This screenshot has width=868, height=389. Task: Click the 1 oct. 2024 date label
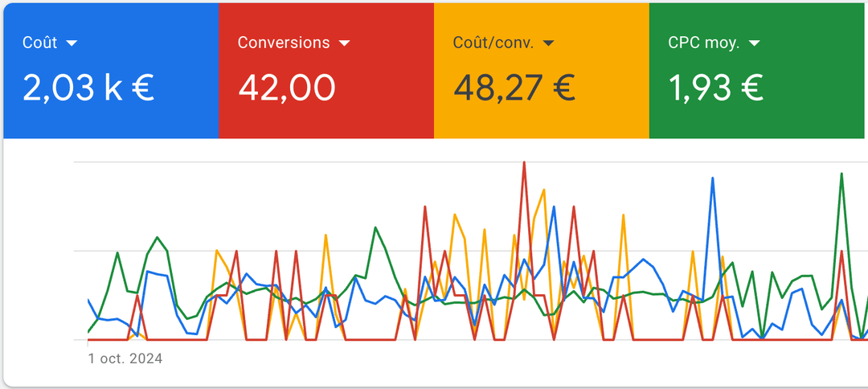click(x=125, y=358)
